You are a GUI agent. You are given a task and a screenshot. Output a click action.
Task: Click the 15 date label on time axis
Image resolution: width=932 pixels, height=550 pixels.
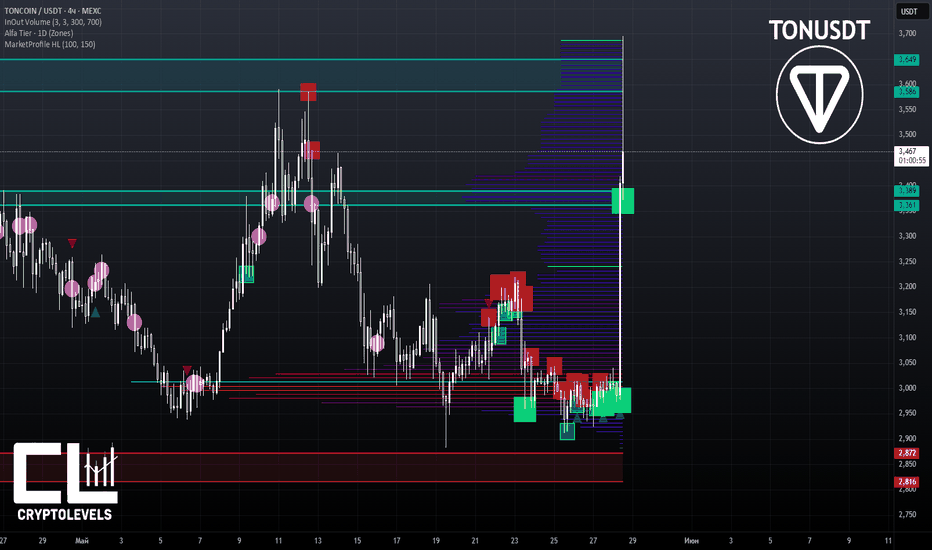pos(357,540)
